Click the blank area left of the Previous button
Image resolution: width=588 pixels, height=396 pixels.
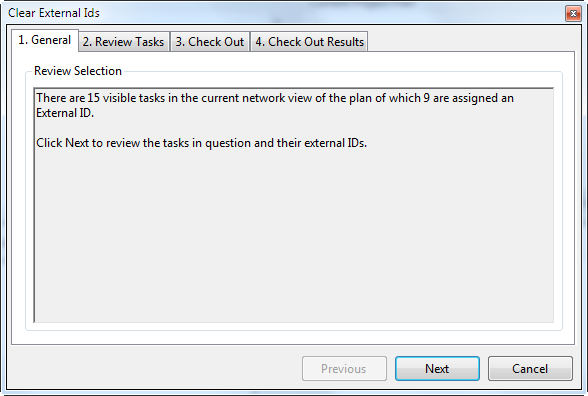pyautogui.click(x=156, y=369)
